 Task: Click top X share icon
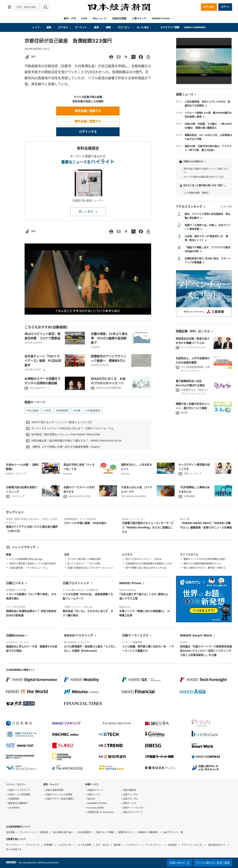[x=133, y=57]
